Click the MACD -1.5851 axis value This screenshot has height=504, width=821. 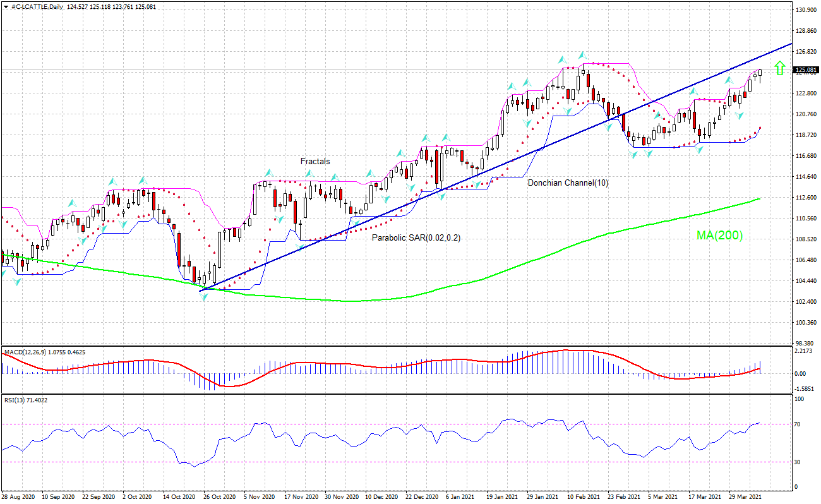click(x=803, y=389)
